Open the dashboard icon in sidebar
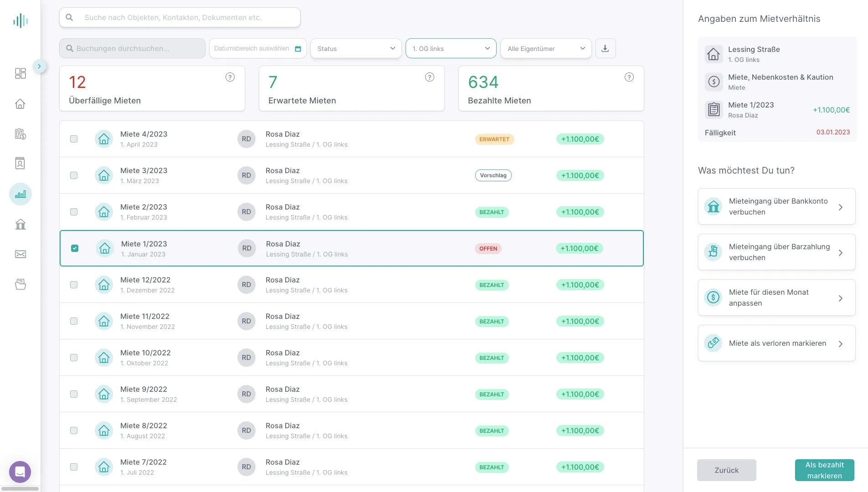Image resolution: width=868 pixels, height=492 pixels. pos(21,73)
